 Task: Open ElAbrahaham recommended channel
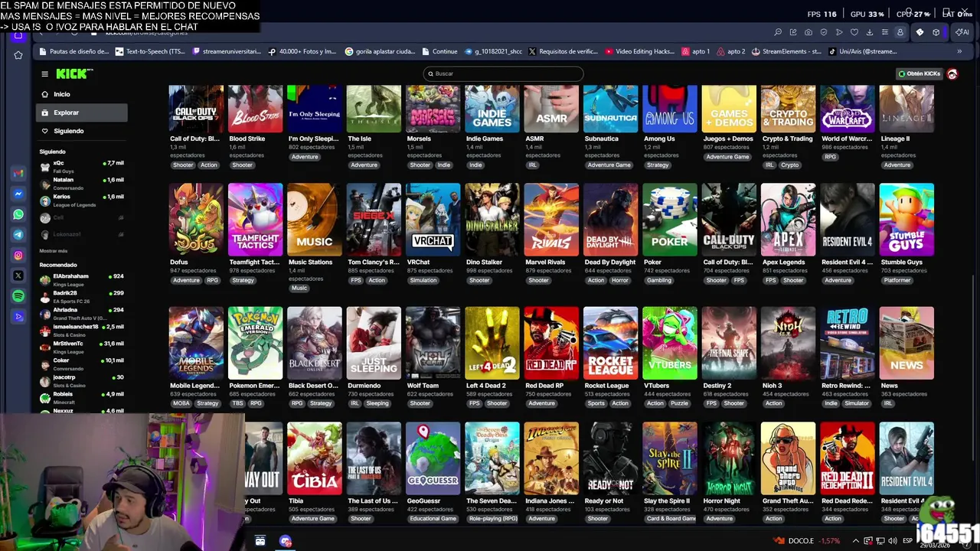(82, 279)
